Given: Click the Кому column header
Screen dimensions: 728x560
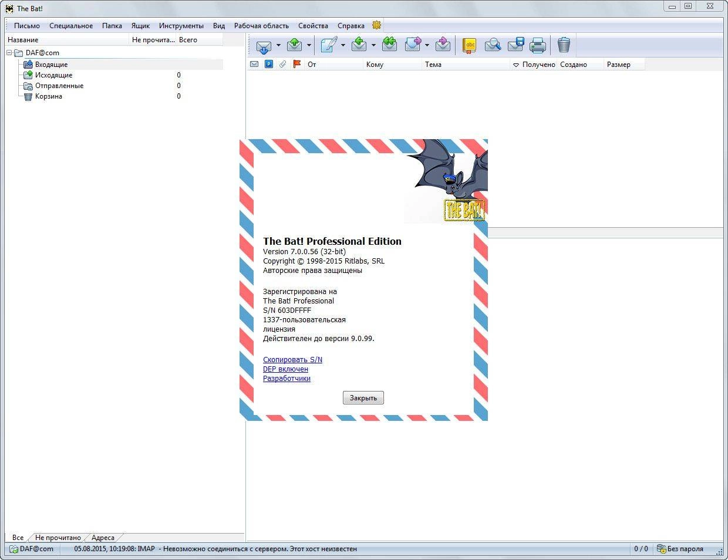Looking at the screenshot, I should [x=392, y=65].
